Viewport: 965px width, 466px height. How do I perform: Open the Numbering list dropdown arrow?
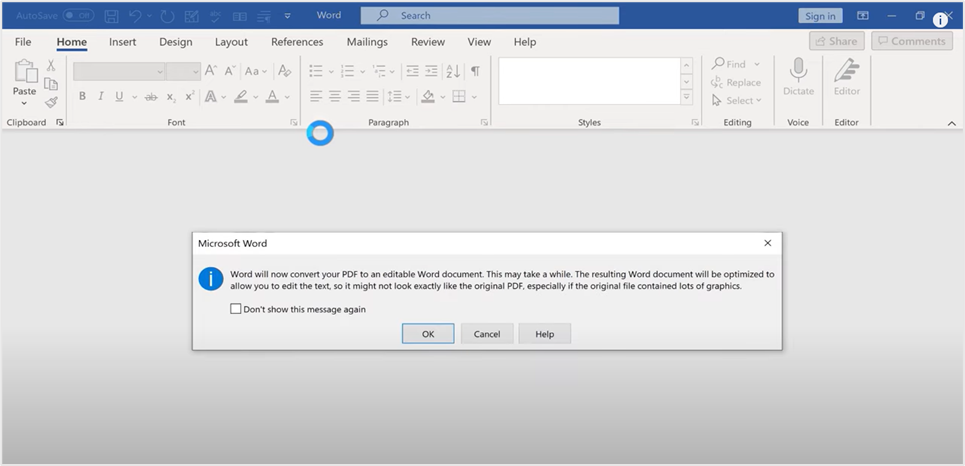(x=362, y=71)
